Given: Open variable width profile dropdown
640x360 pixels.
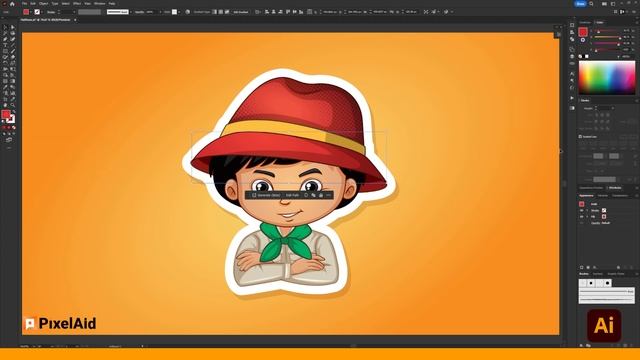Looking at the screenshot, I should (89, 12).
